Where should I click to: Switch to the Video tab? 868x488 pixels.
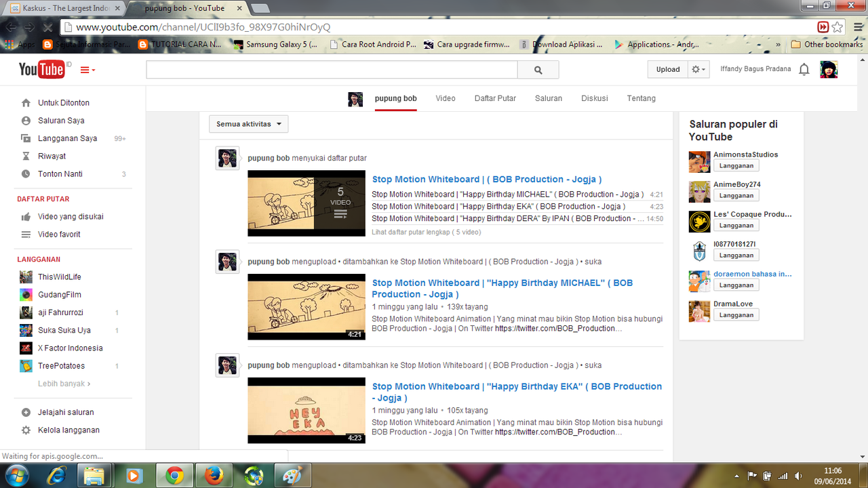(x=446, y=98)
